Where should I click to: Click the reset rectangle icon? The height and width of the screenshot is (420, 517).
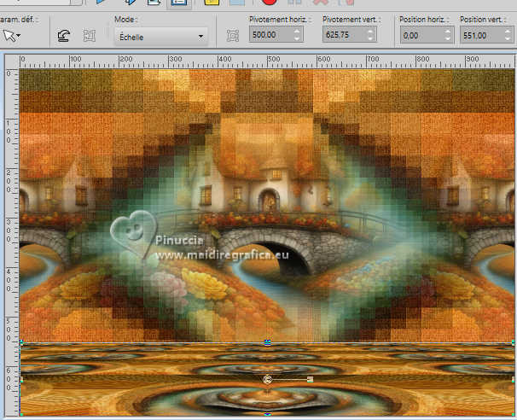[x=64, y=35]
